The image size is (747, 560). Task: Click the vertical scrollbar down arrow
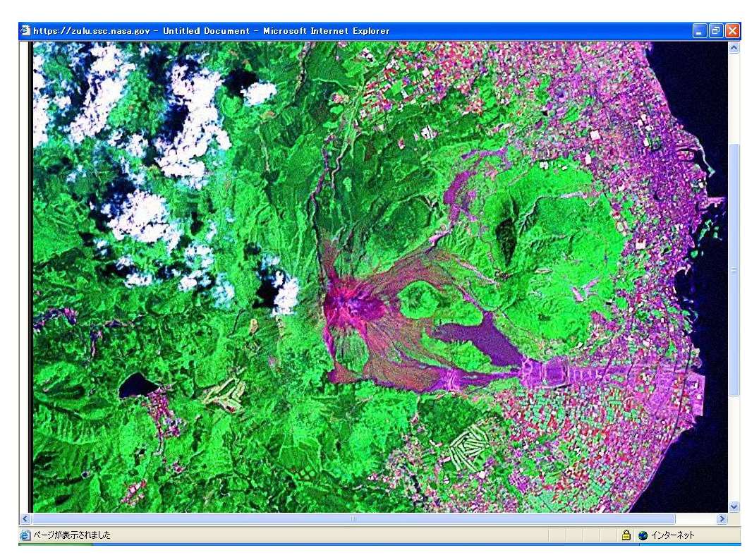click(734, 506)
